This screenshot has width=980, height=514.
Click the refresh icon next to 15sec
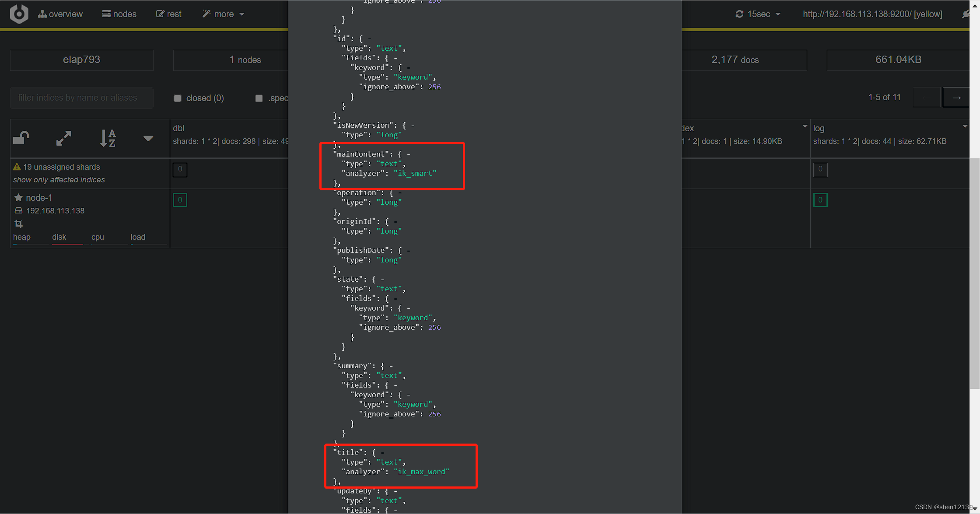point(739,14)
